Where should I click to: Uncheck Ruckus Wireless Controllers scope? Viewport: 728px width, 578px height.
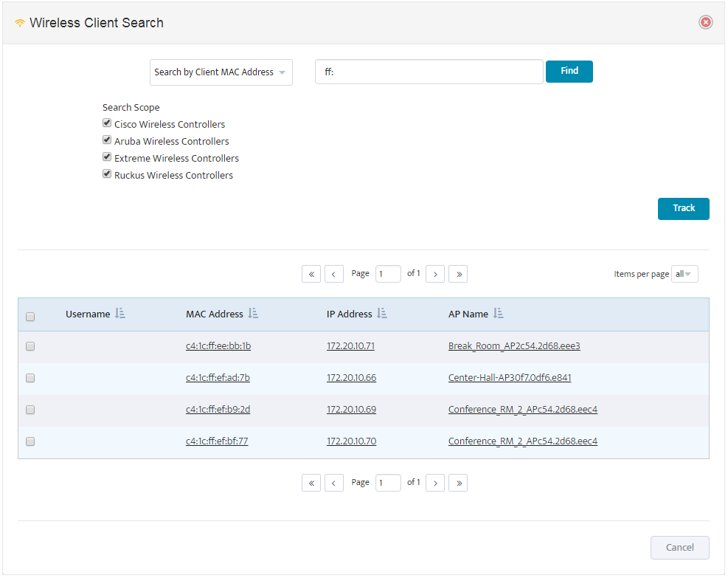[x=107, y=173]
